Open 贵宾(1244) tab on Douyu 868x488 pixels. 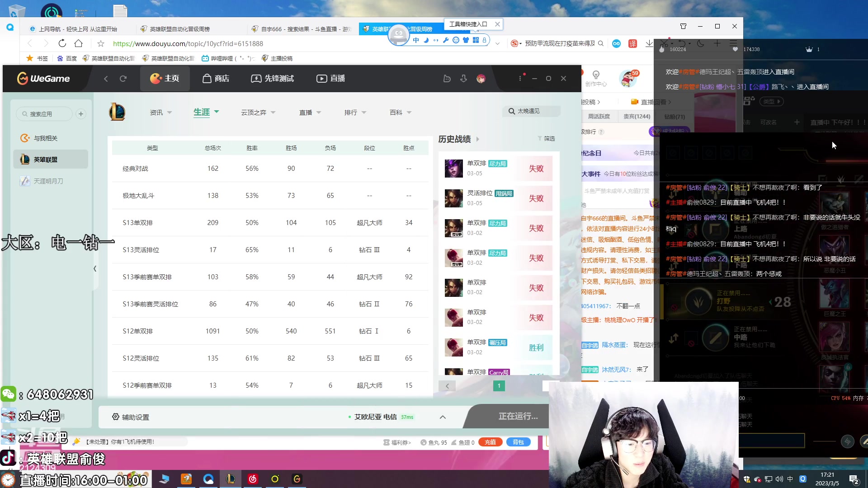click(x=637, y=117)
